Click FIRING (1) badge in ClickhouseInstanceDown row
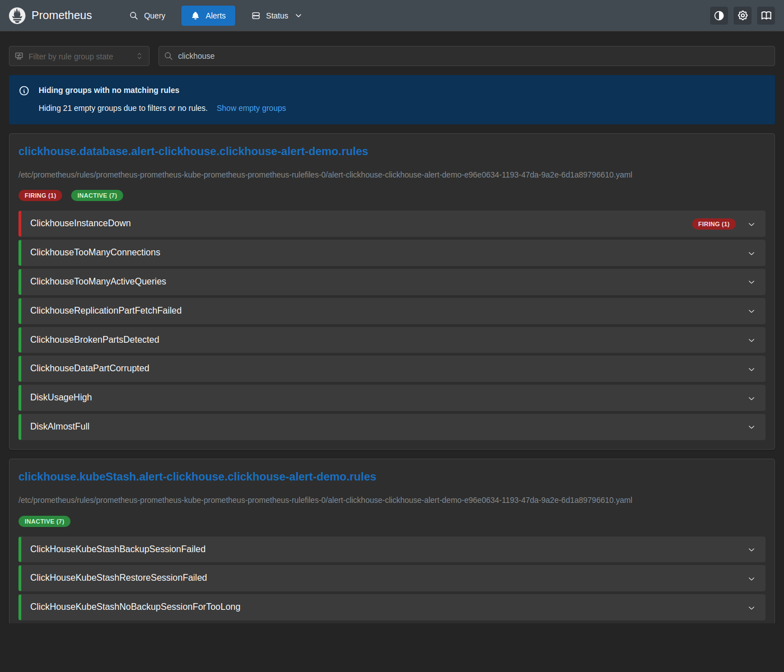 tap(713, 224)
